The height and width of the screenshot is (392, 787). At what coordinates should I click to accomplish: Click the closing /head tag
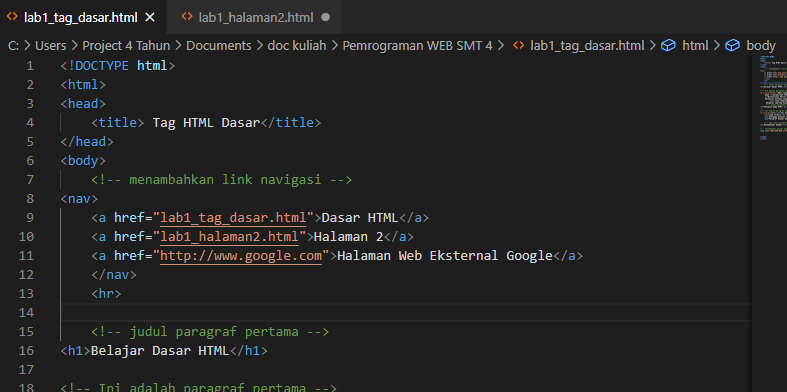pyautogui.click(x=87, y=142)
